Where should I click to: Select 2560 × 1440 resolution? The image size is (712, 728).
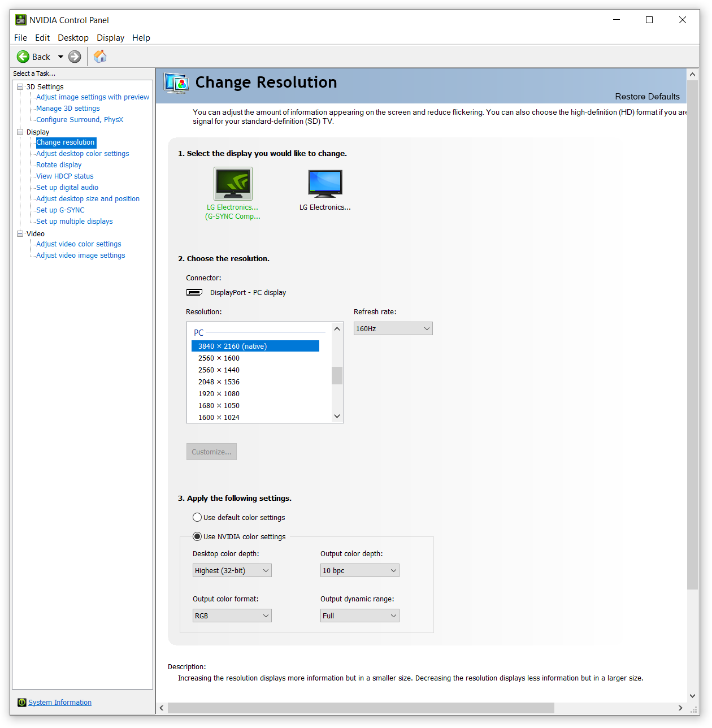pyautogui.click(x=255, y=370)
